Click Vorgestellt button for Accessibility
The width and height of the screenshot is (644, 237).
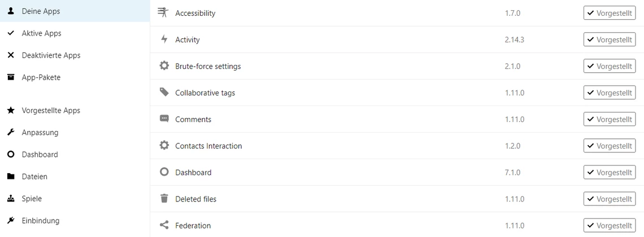609,13
